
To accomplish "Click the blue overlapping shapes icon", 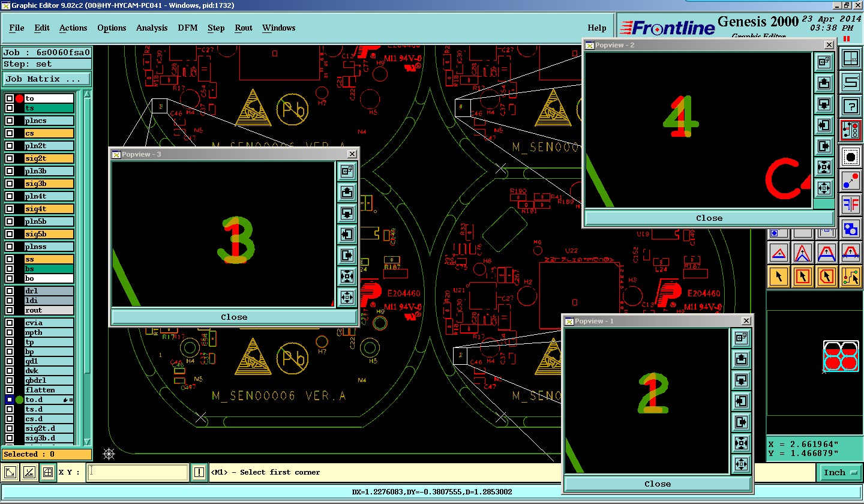I will [x=850, y=229].
